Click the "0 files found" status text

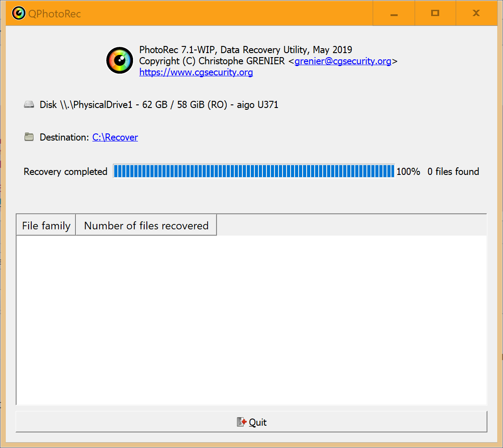point(453,172)
